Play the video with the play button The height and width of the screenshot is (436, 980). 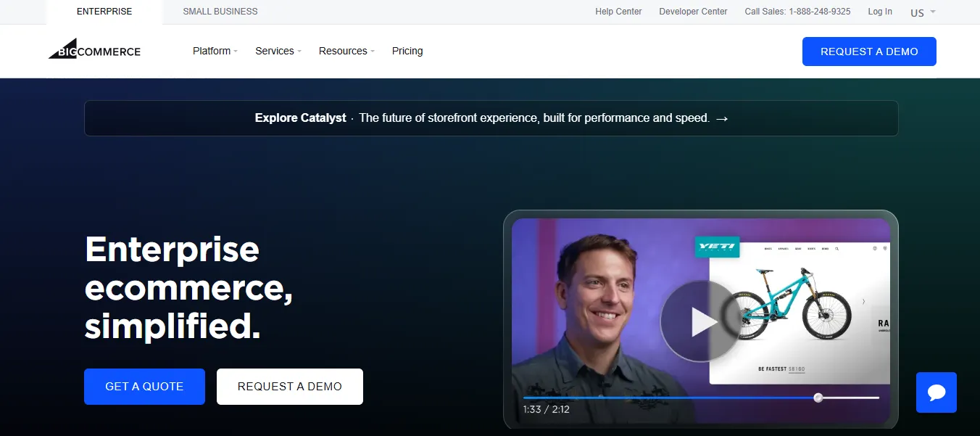click(701, 321)
